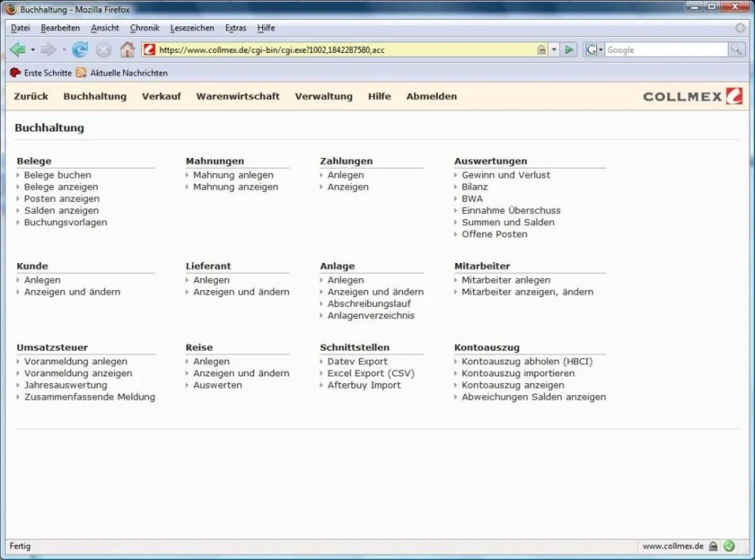Open the Chronik menu
This screenshot has width=755, height=560.
(145, 28)
